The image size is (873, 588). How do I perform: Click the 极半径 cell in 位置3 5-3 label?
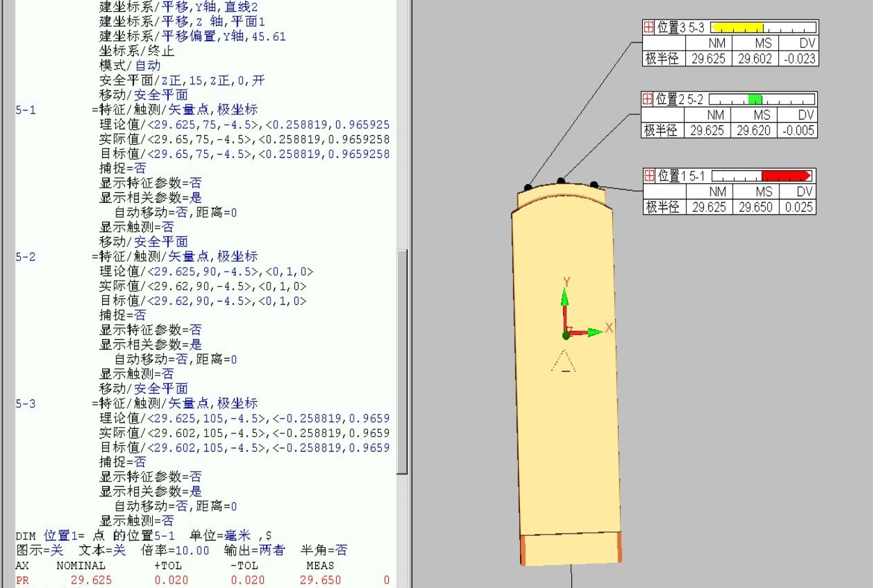[662, 58]
